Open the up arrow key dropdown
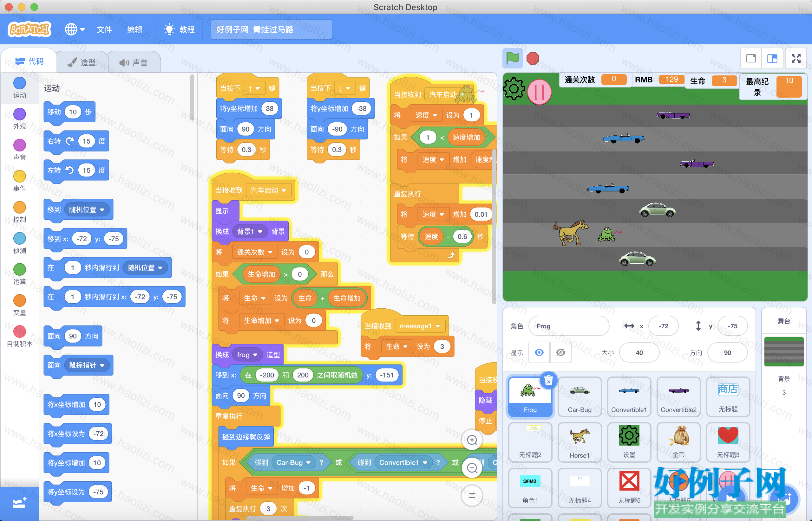Viewport: 812px width, 521px height. pos(254,88)
